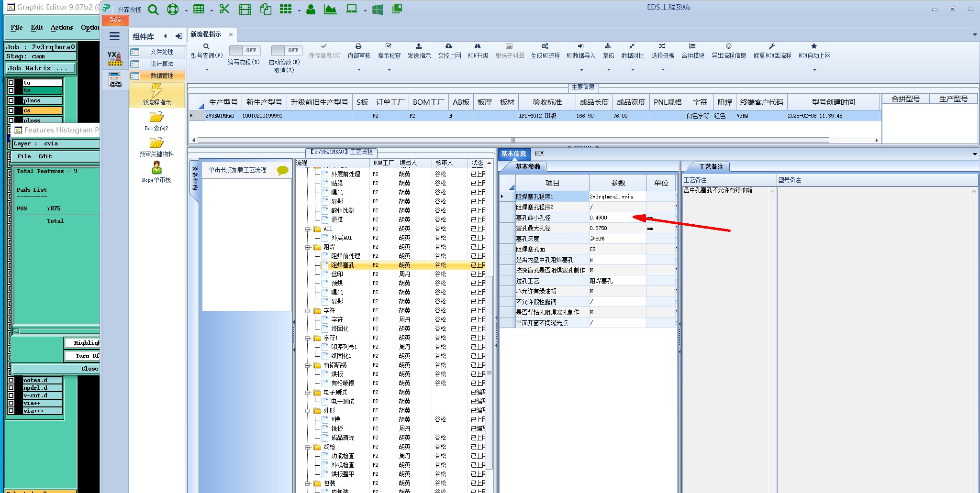The image size is (980, 493).
Task: Select the 文件处理 sidebar category
Action: tap(157, 52)
